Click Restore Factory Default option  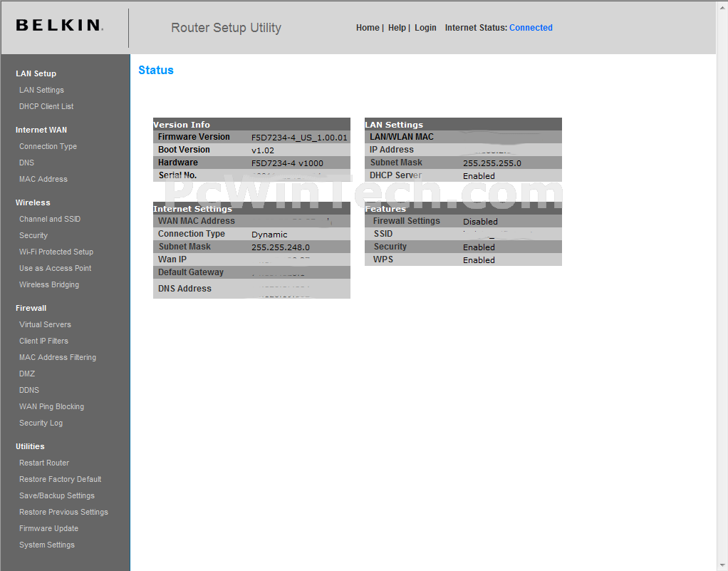60,479
